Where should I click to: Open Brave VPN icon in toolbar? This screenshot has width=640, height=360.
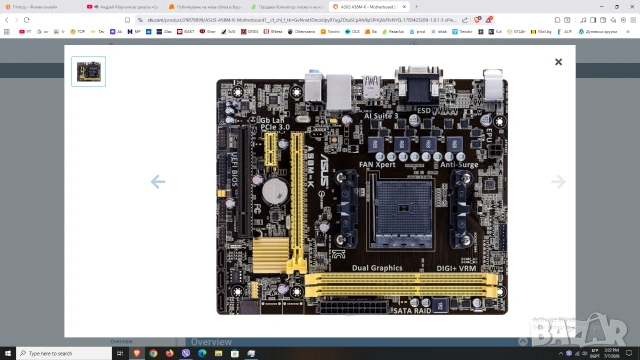[623, 20]
